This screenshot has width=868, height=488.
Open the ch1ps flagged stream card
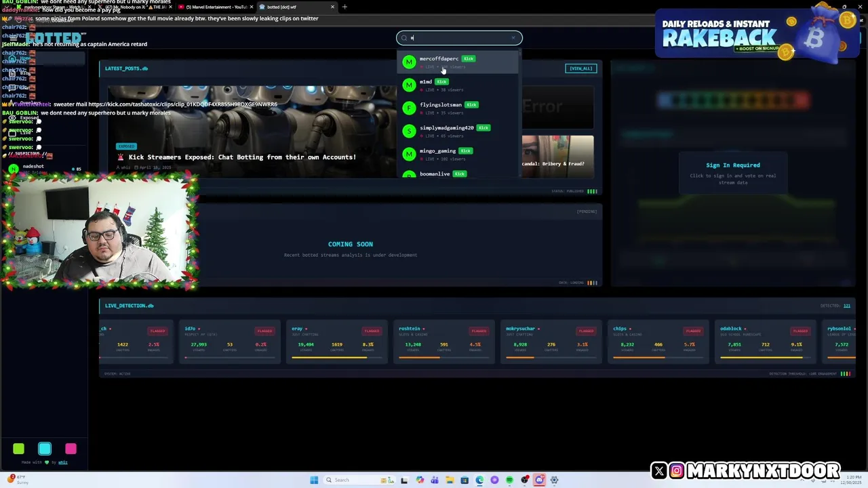(658, 342)
